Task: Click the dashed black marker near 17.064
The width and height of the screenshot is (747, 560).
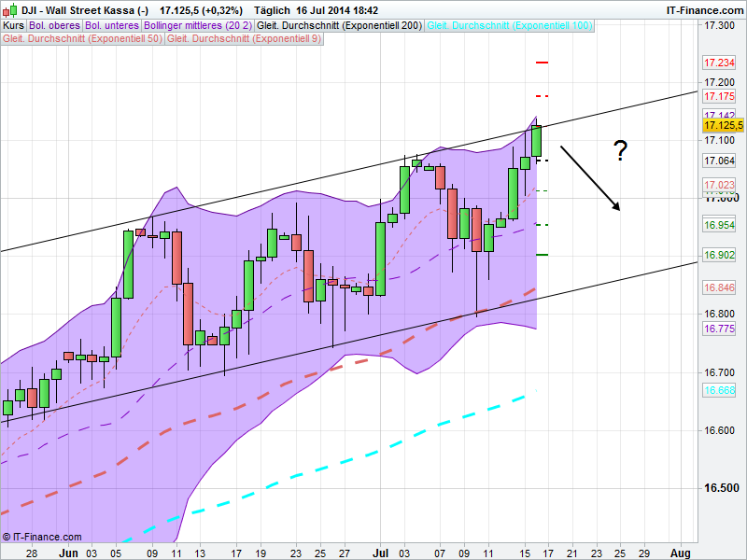Action: click(x=542, y=161)
